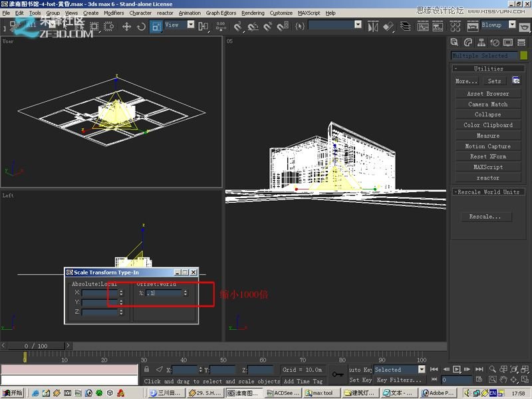The height and width of the screenshot is (399, 532).
Task: Click the Asset Browser button
Action: coord(486,93)
